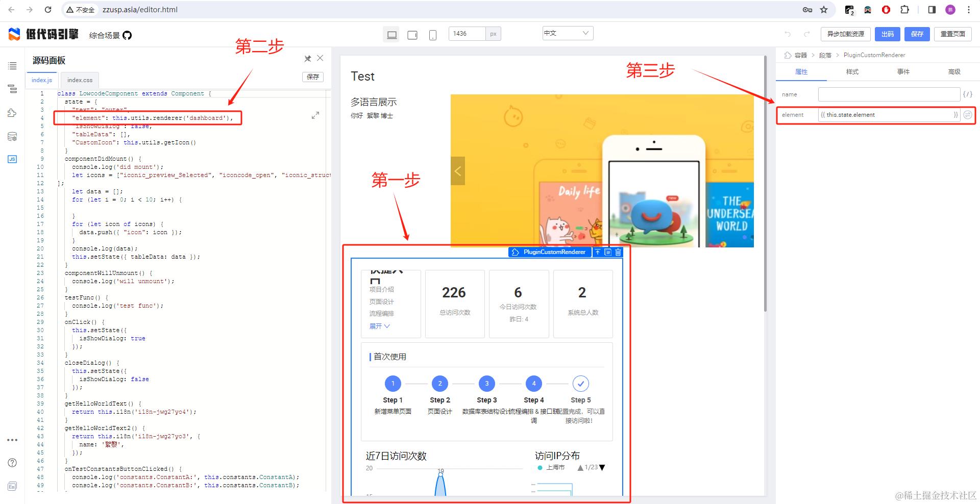This screenshot has width=980, height=504.
Task: Click the 流程编排 quick entry link
Action: tap(381, 314)
